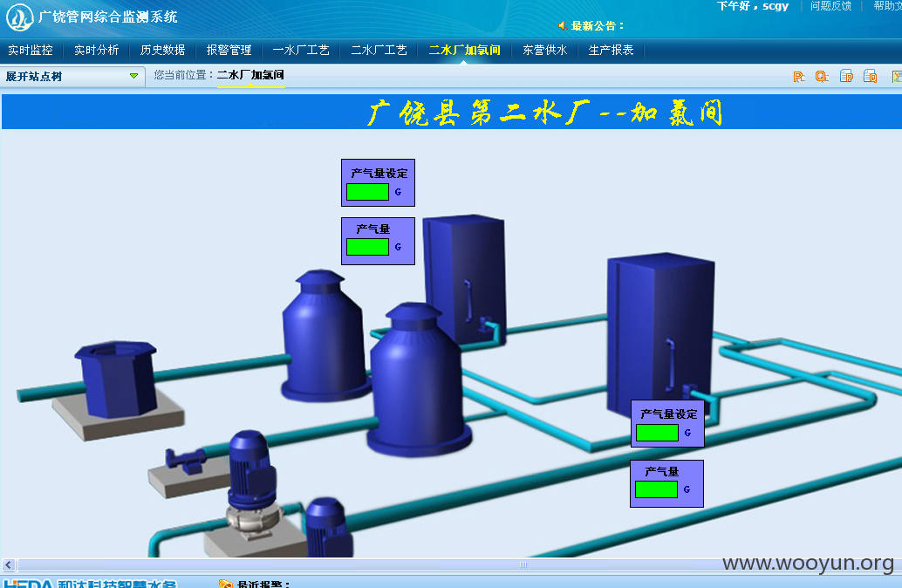The width and height of the screenshot is (902, 588).
Task: Click the announcement speaker icon
Action: point(564,26)
